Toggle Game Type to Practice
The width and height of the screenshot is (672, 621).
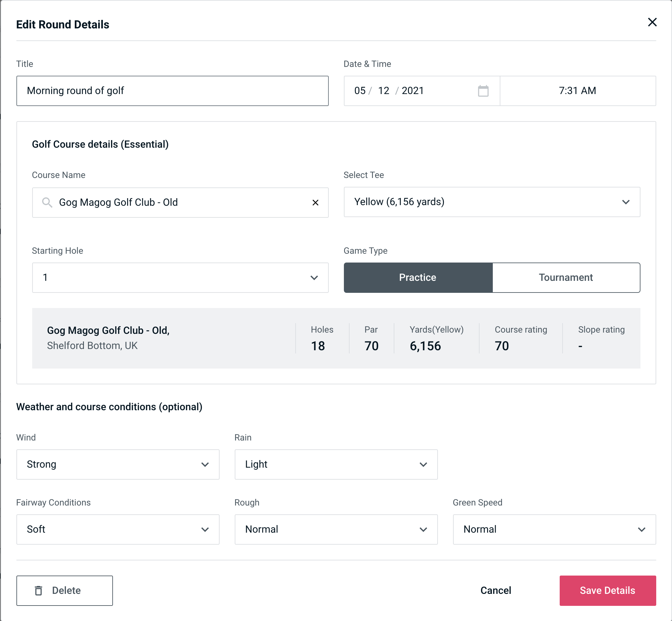coord(418,278)
